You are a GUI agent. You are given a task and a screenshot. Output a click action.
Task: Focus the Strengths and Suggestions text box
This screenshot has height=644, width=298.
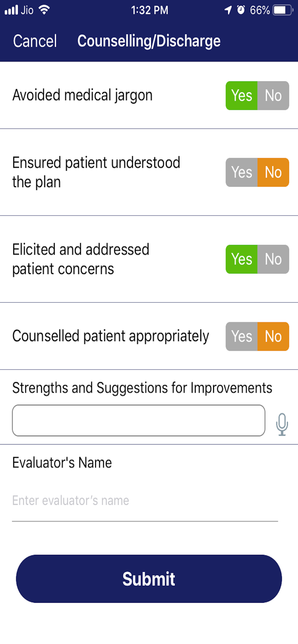pyautogui.click(x=139, y=421)
